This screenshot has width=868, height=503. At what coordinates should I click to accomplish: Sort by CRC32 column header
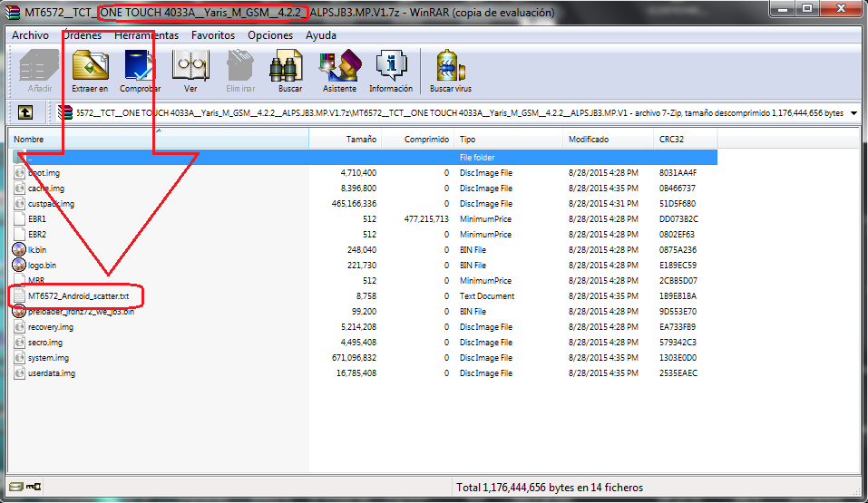pos(686,139)
